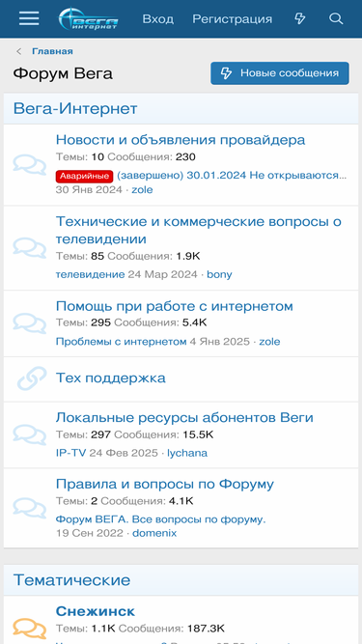Click chat bubble icon for Помощь при работе с интернетом
The width and height of the screenshot is (362, 644).
coord(29,323)
